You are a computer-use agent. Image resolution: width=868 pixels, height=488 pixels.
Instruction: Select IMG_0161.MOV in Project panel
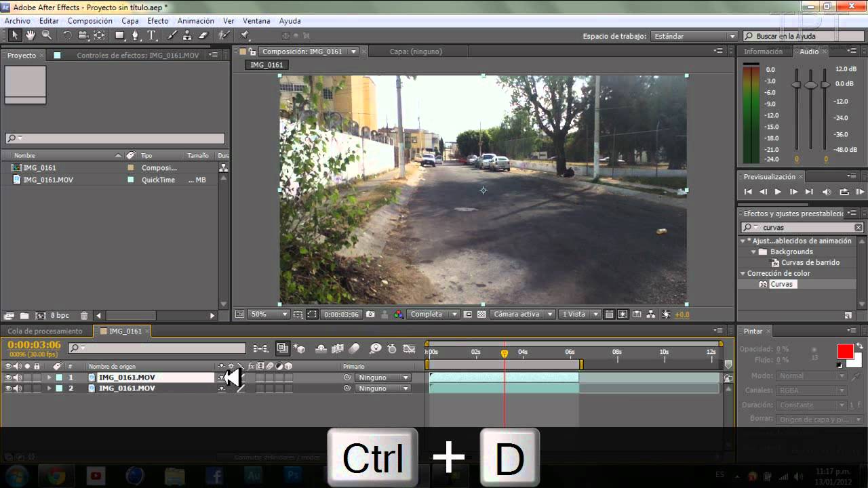(48, 180)
